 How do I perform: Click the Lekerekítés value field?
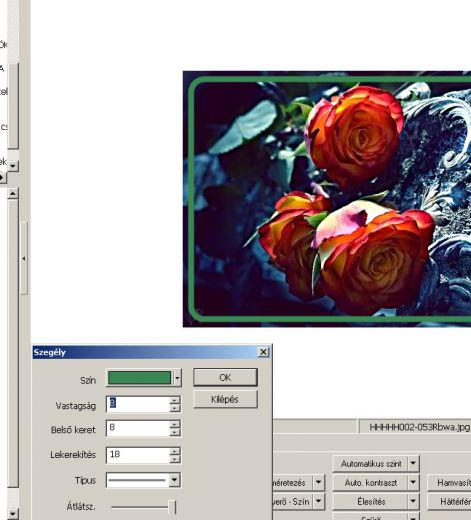pos(138,455)
